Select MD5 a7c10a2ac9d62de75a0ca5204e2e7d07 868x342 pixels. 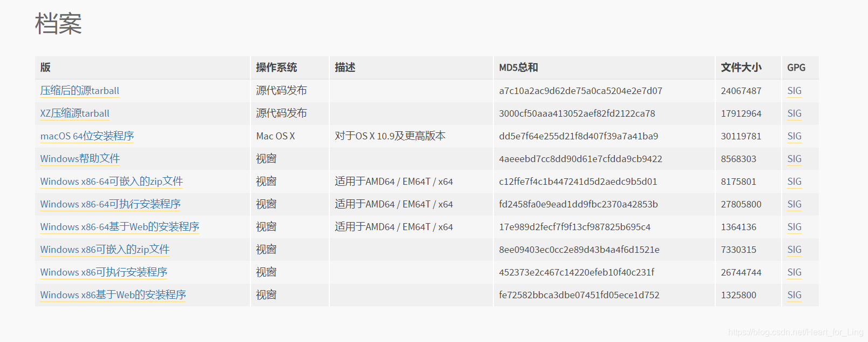(x=580, y=91)
